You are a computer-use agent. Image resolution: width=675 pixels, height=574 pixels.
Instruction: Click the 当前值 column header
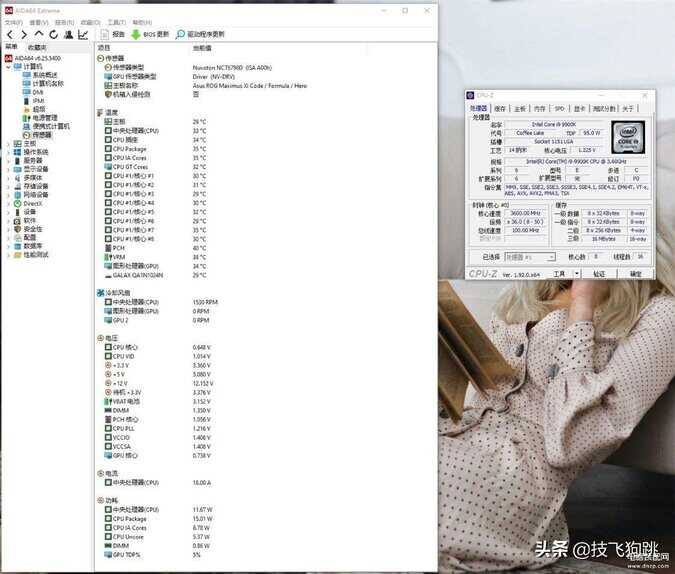[x=202, y=48]
